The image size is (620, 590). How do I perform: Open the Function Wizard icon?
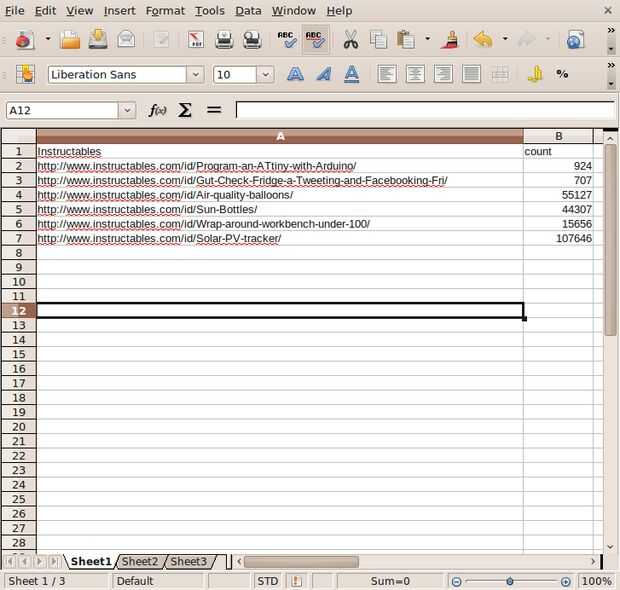[157, 110]
